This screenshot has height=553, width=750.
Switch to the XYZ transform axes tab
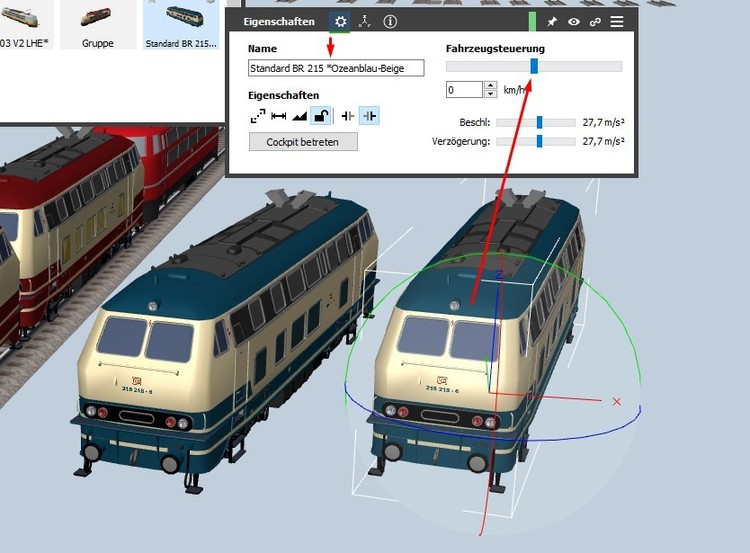coord(365,22)
